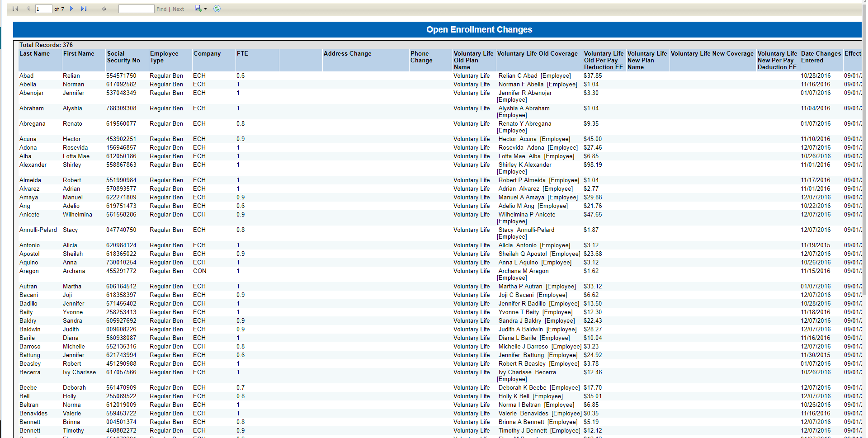Click the Address Change column header
Image resolution: width=868 pixels, height=438 pixels.
(347, 53)
